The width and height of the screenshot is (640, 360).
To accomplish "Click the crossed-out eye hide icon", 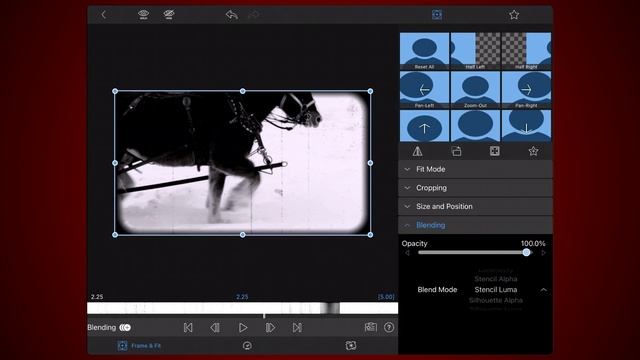I will [169, 15].
